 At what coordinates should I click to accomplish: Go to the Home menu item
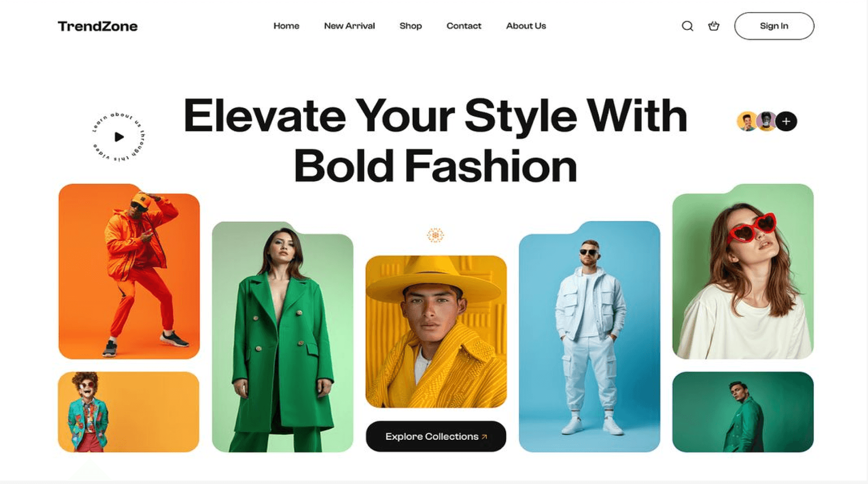coord(286,26)
